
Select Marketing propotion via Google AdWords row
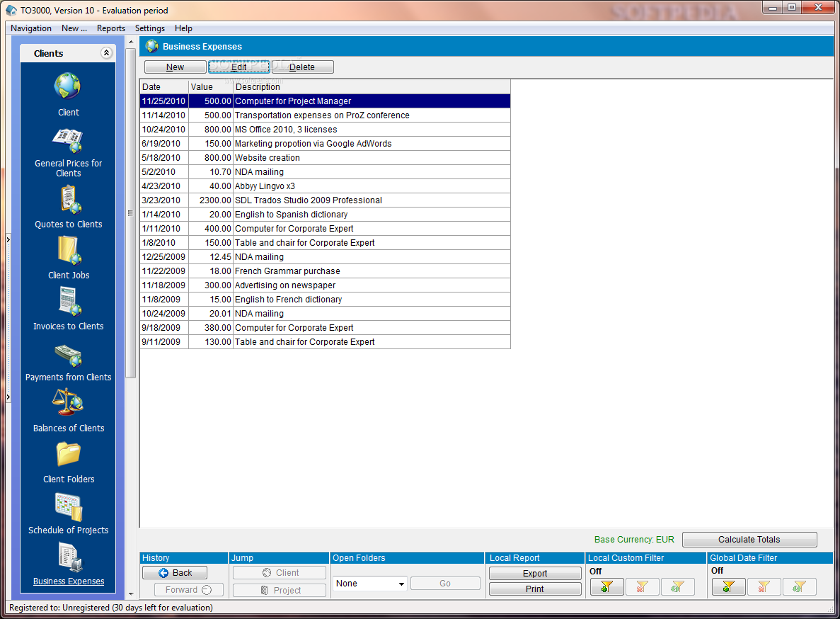pyautogui.click(x=326, y=144)
